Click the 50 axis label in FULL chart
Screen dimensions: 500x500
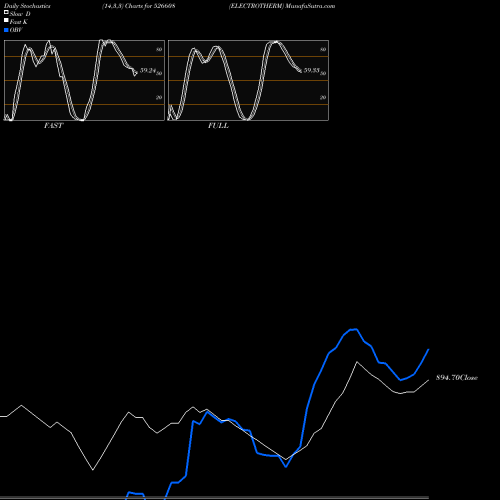(323, 73)
